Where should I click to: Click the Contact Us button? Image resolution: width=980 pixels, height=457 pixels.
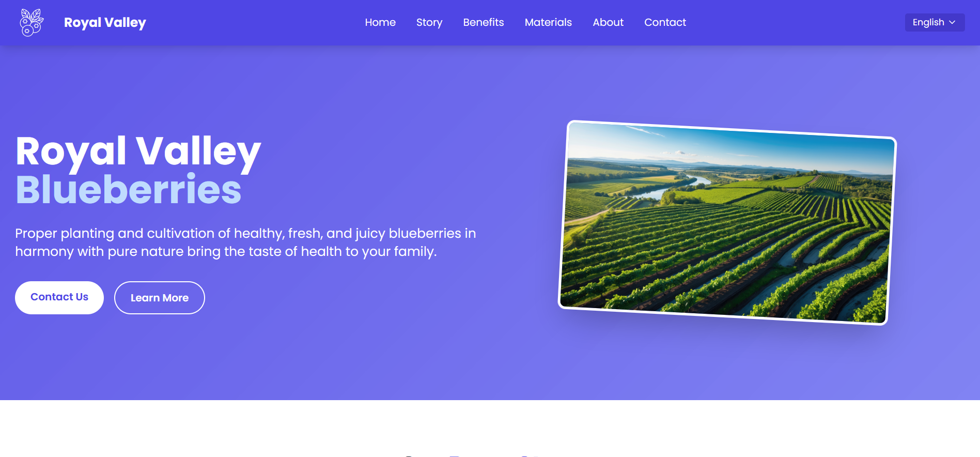[x=59, y=297]
